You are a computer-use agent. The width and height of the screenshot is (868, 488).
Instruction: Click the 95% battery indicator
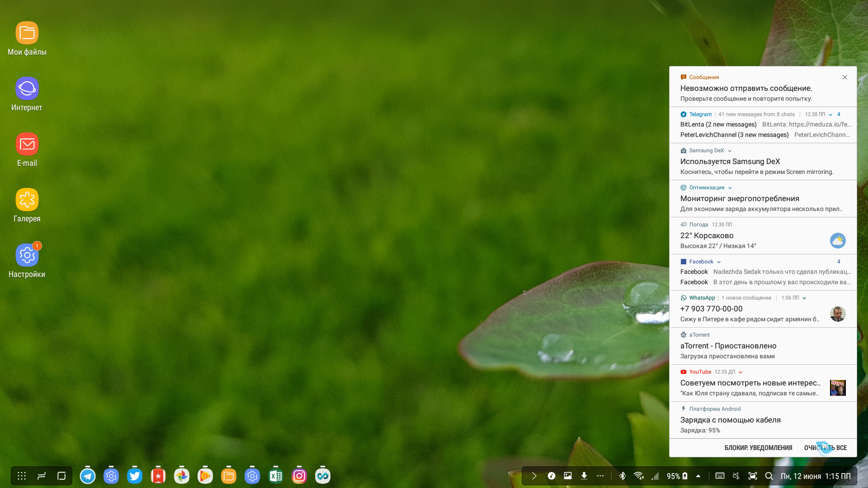(677, 476)
